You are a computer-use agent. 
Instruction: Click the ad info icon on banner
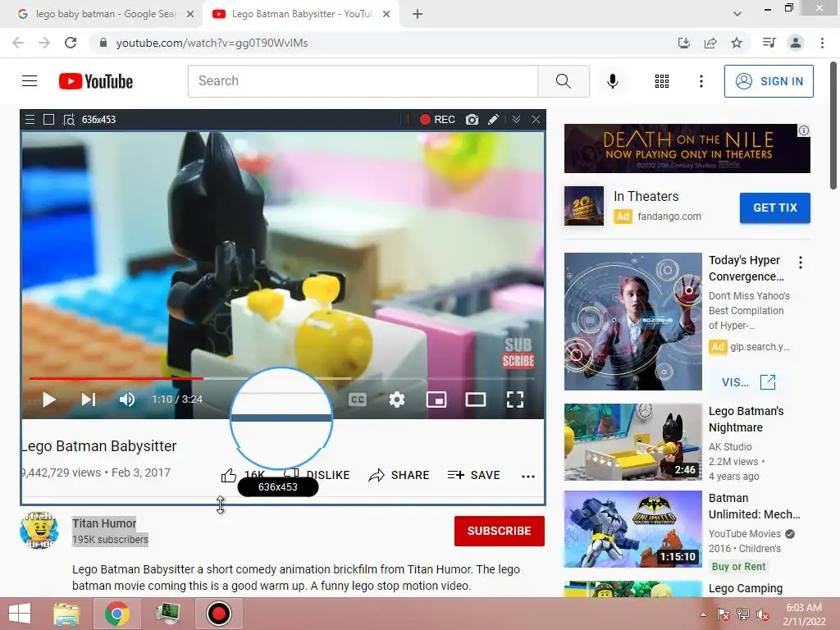(804, 130)
